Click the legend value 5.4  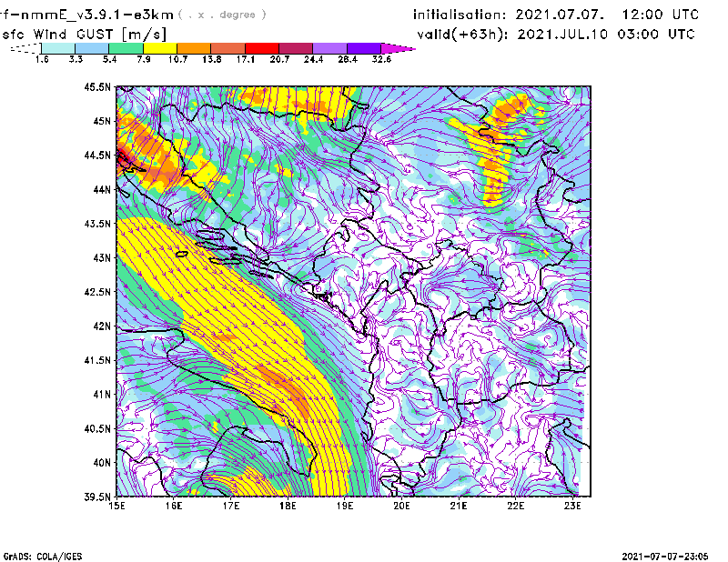pyautogui.click(x=109, y=59)
